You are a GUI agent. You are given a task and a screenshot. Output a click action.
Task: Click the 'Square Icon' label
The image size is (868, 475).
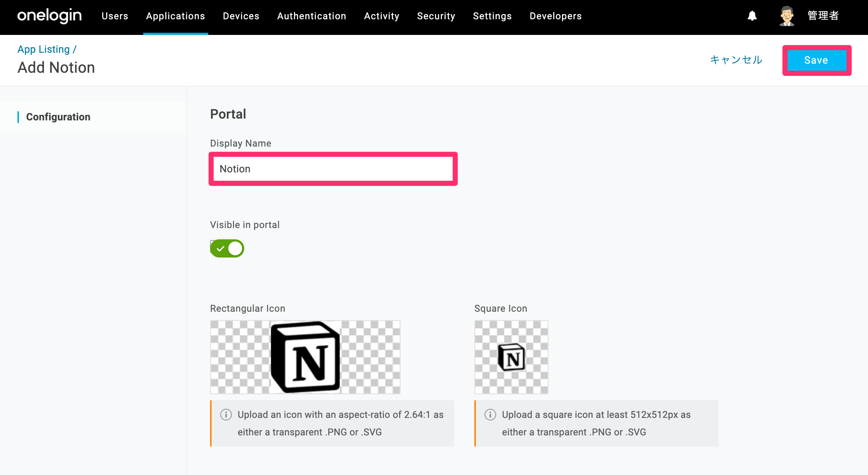[x=501, y=308]
